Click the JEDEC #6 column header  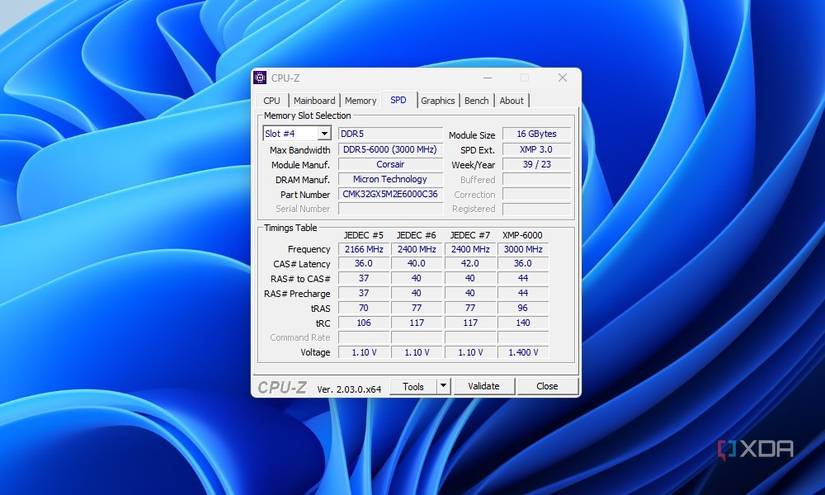pyautogui.click(x=416, y=235)
